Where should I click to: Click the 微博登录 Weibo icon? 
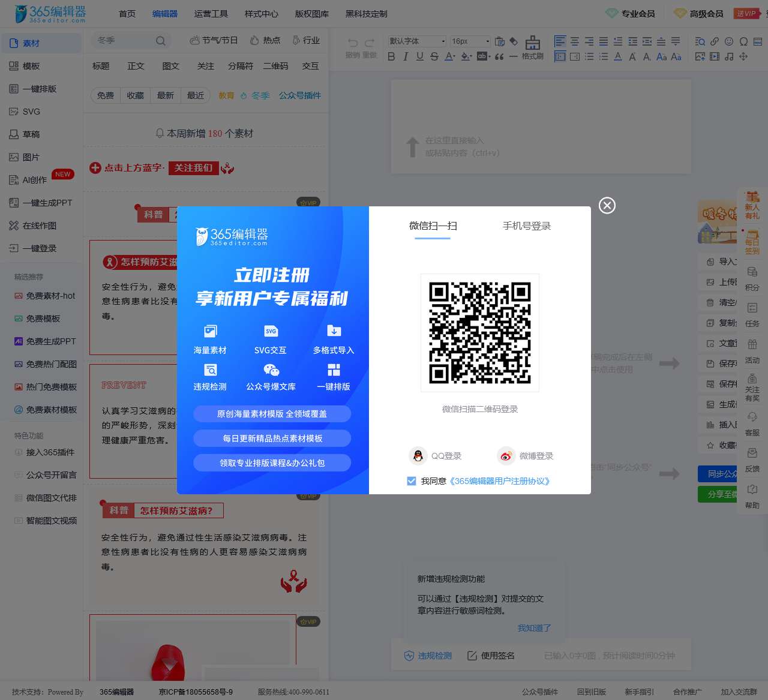506,456
